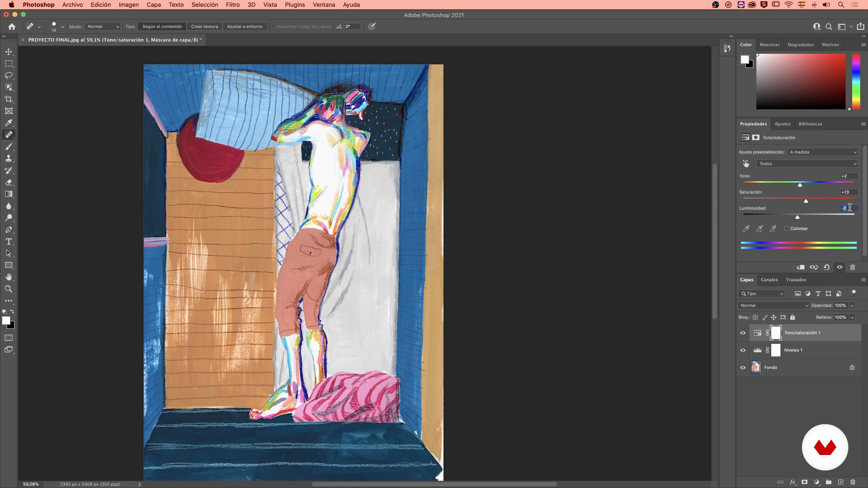This screenshot has width=868, height=488.
Task: Switch to the Trazados tab
Action: point(796,280)
